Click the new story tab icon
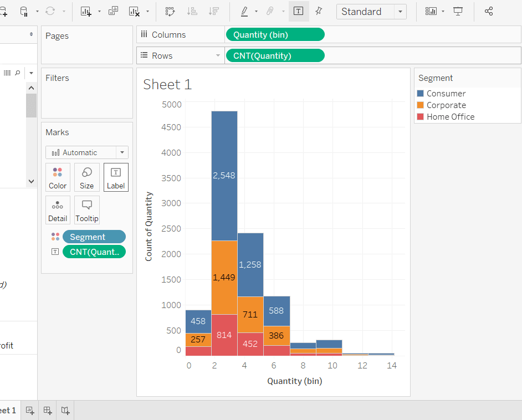522x420 pixels. [x=65, y=411]
